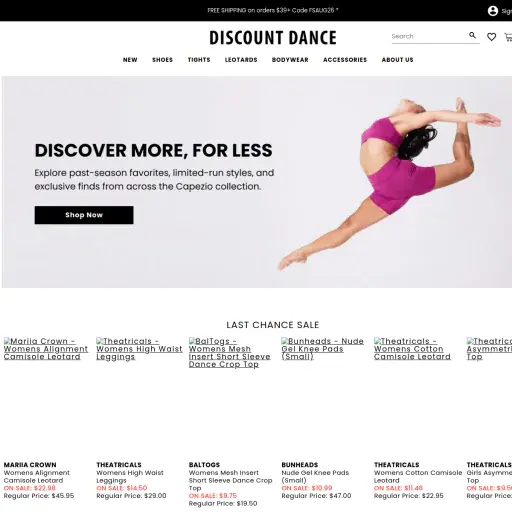Open BalTogs Mesh Insert Crop Top image link
Screen dimensions: 512x512
(230, 353)
